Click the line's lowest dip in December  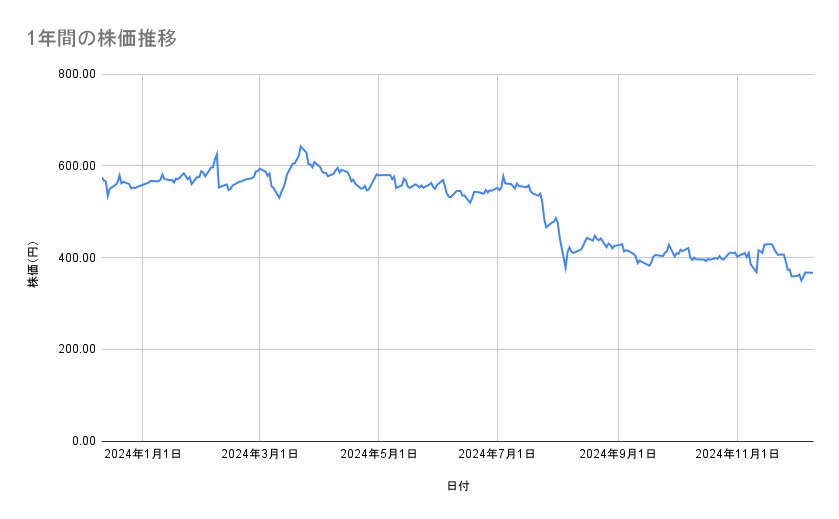click(x=801, y=281)
